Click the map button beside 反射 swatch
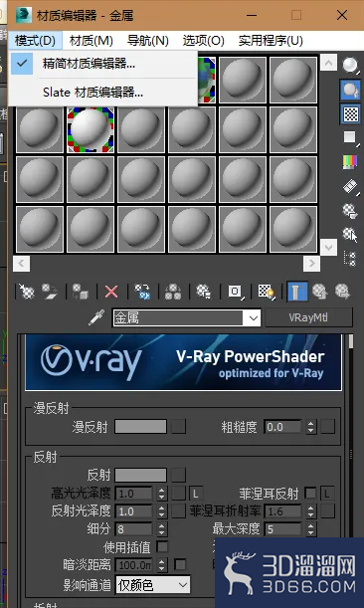 pyautogui.click(x=179, y=475)
